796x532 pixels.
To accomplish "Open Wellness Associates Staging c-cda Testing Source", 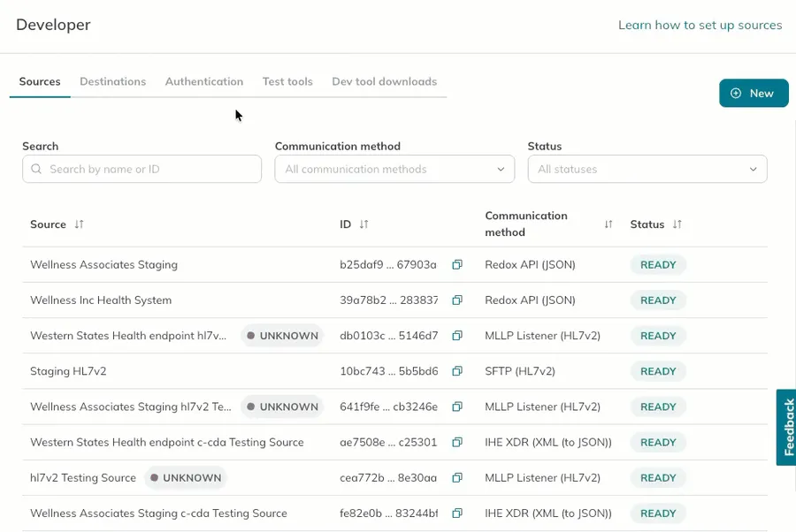I will 158,513.
